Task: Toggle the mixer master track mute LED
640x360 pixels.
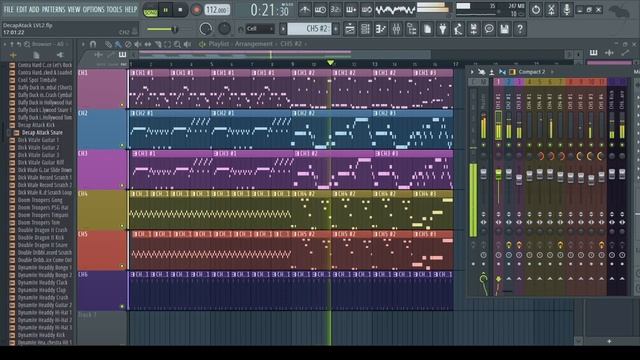Action: pyautogui.click(x=484, y=145)
